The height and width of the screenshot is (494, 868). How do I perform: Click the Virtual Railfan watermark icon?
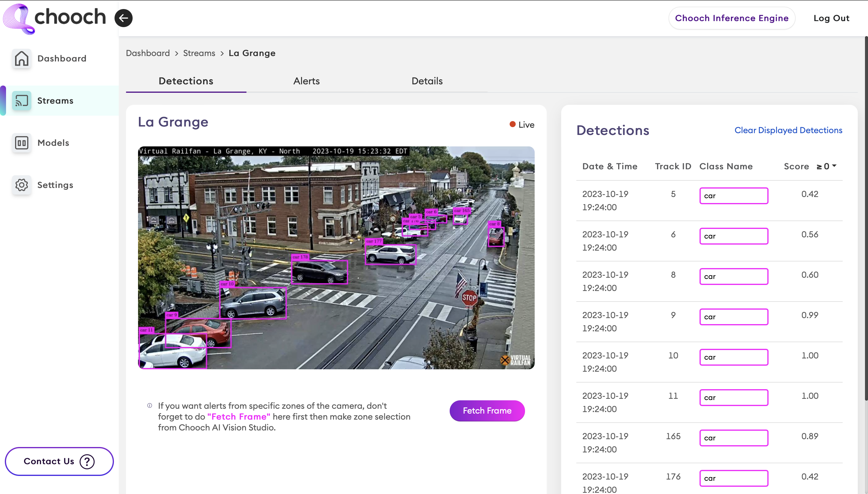coord(505,358)
